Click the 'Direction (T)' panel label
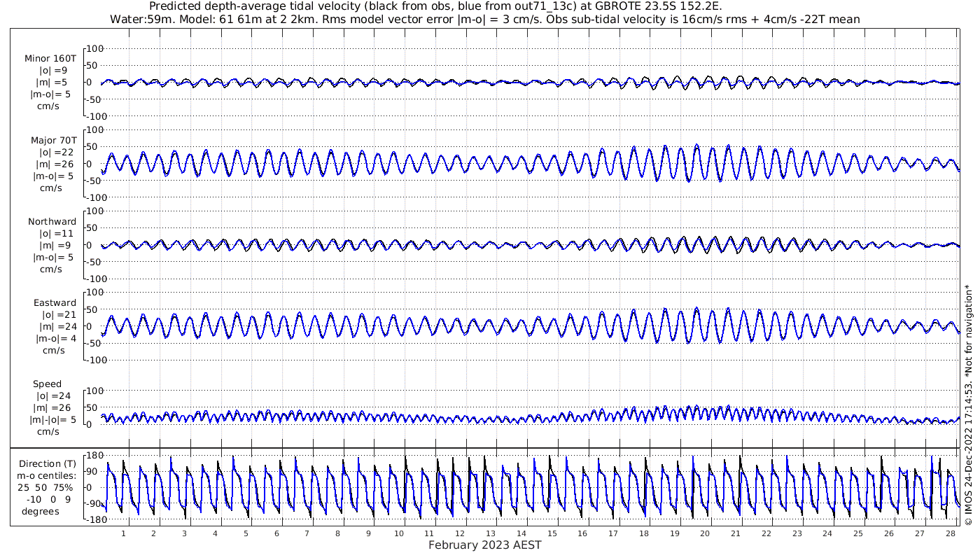This screenshot has width=980, height=560. (x=47, y=464)
